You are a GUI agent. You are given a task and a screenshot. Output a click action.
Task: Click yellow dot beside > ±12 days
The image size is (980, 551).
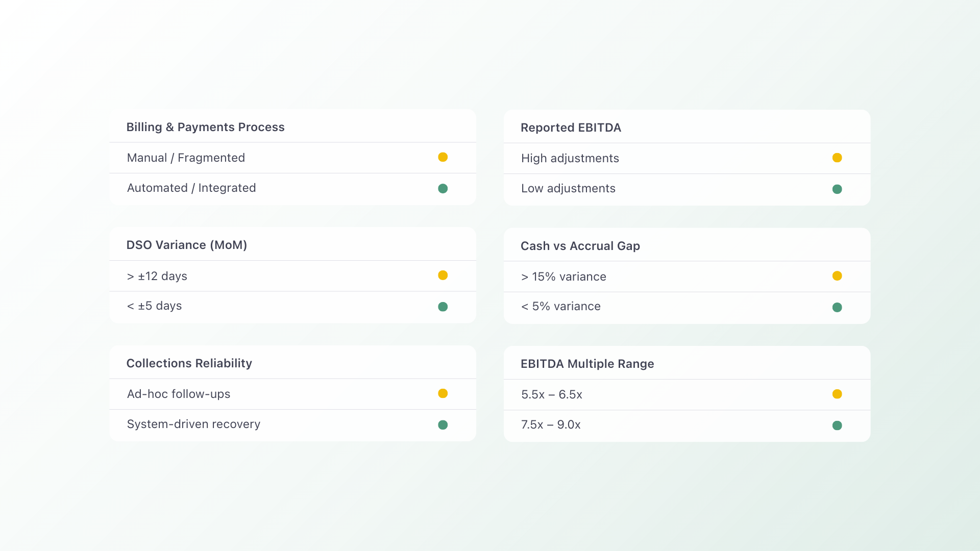coord(443,275)
